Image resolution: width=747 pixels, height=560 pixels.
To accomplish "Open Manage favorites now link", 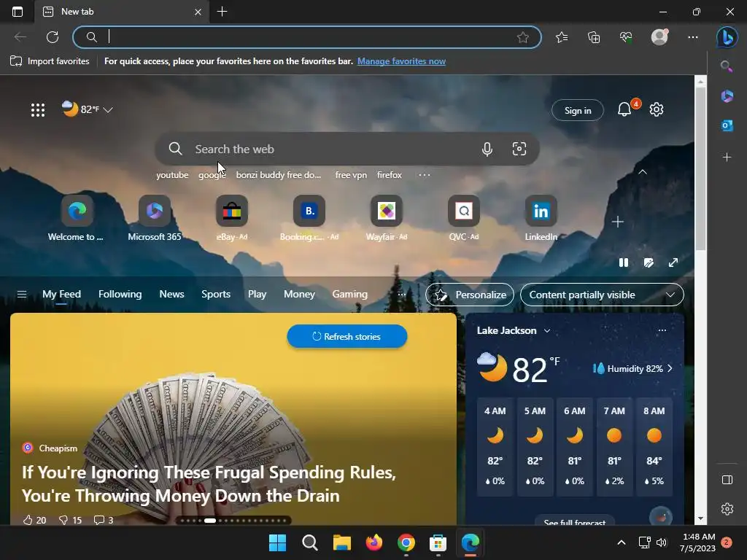I will tap(401, 61).
